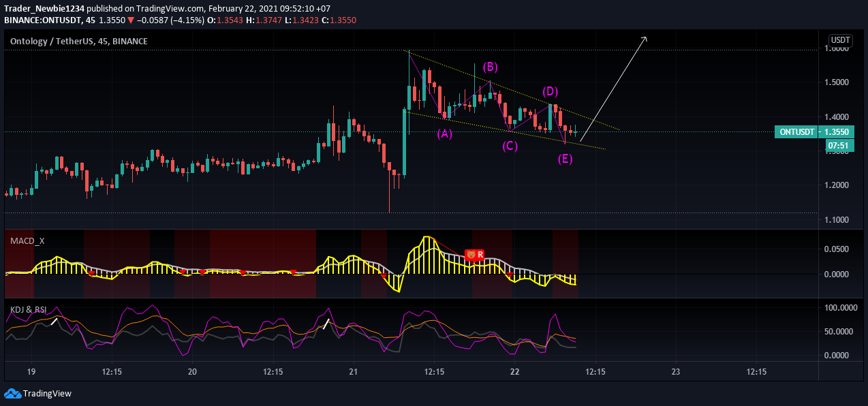Click date label 22 on time axis
This screenshot has height=406, width=868.
point(514,372)
